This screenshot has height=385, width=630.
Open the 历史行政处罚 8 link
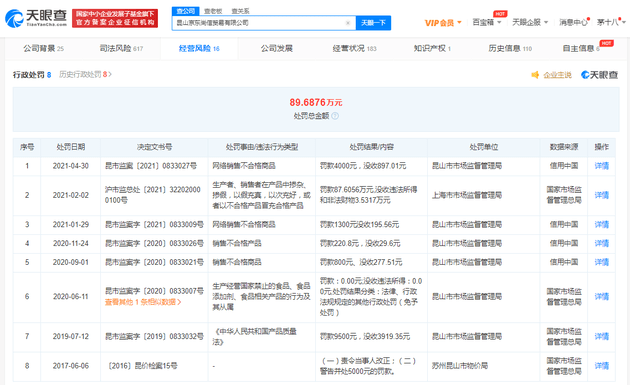(85, 75)
